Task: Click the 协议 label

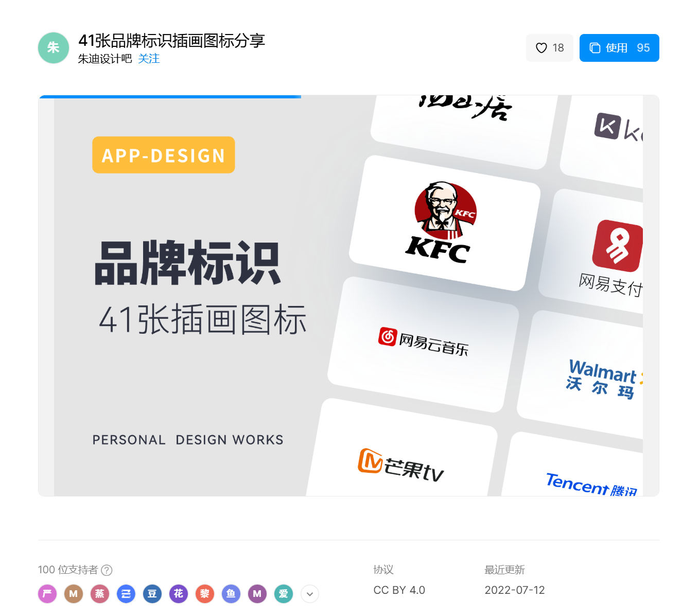Action: click(383, 570)
